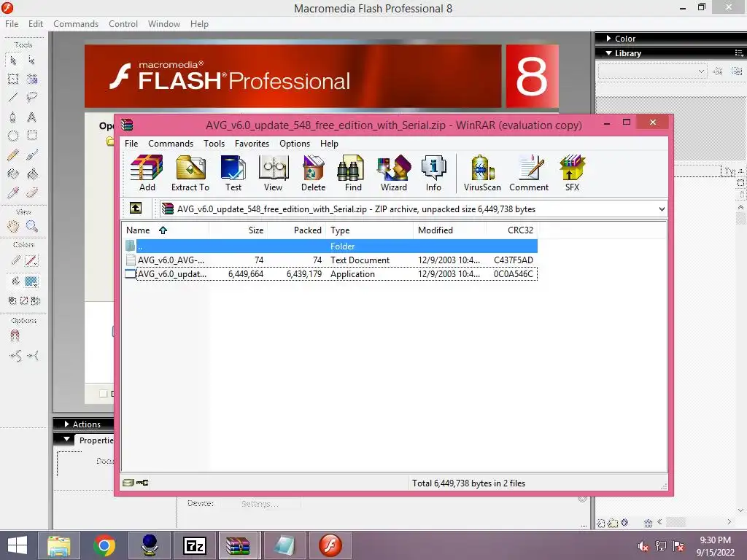
Task: Click the Straighten option in Options
Action: coord(33,355)
